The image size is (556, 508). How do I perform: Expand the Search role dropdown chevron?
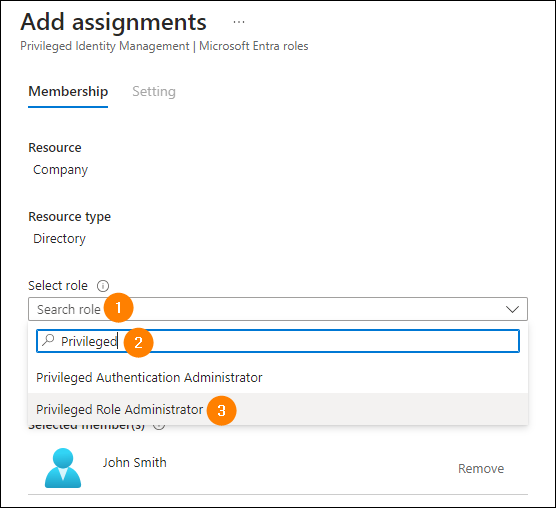512,309
